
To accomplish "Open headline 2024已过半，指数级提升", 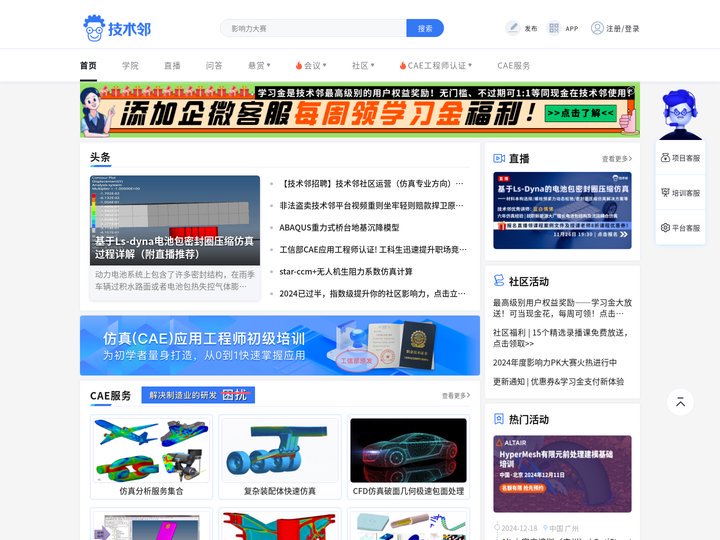I will 372,294.
